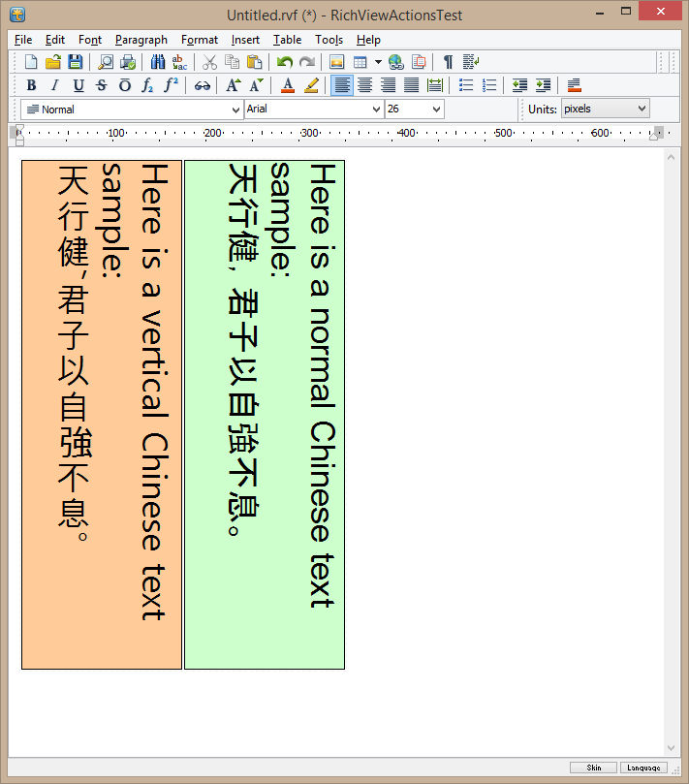Open the Arial font name dropdown
The width and height of the screenshot is (689, 784).
(377, 110)
